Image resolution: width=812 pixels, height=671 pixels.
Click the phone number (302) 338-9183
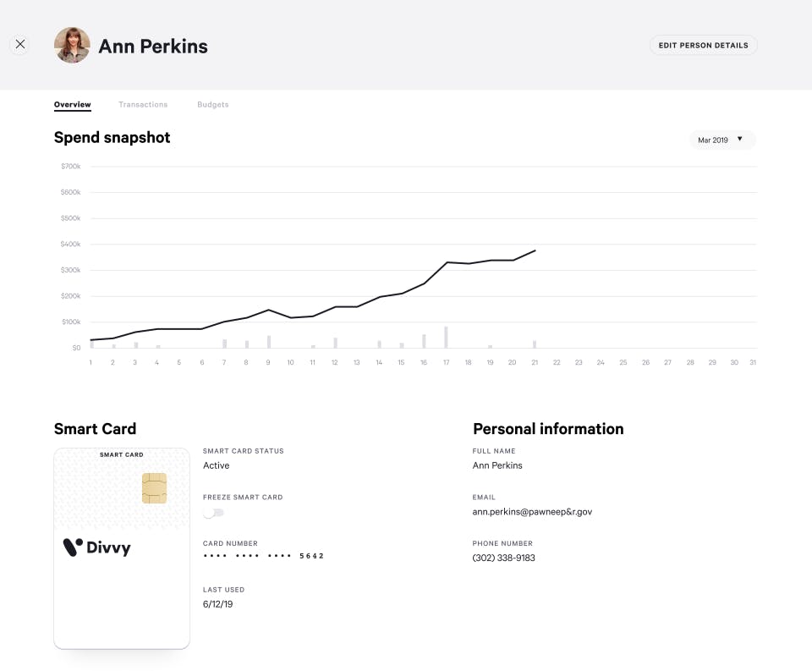tap(503, 558)
